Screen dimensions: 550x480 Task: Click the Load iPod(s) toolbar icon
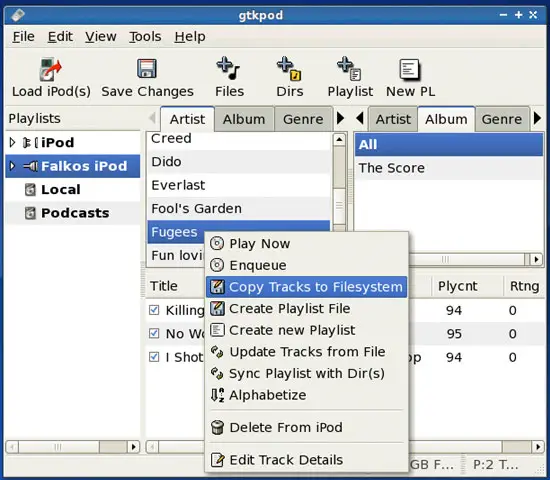pos(51,69)
